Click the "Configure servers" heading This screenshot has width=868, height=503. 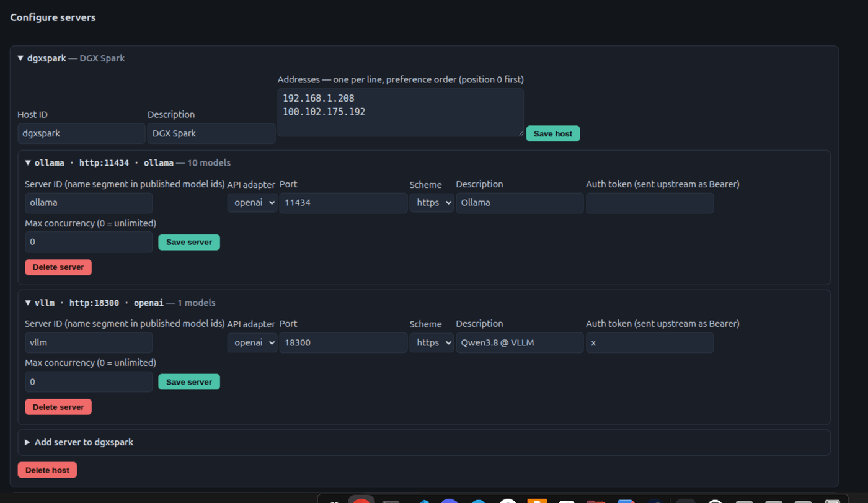[53, 17]
